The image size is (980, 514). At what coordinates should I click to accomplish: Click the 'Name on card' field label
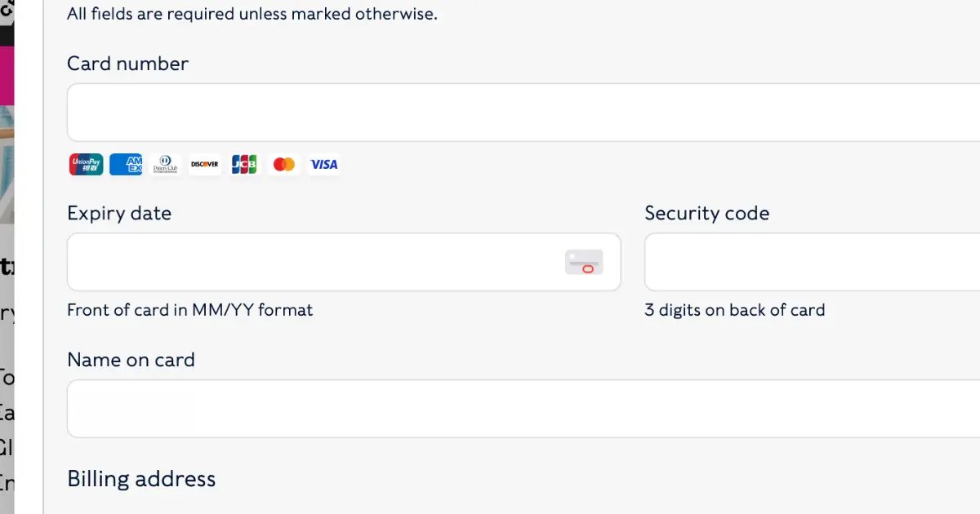tap(131, 360)
